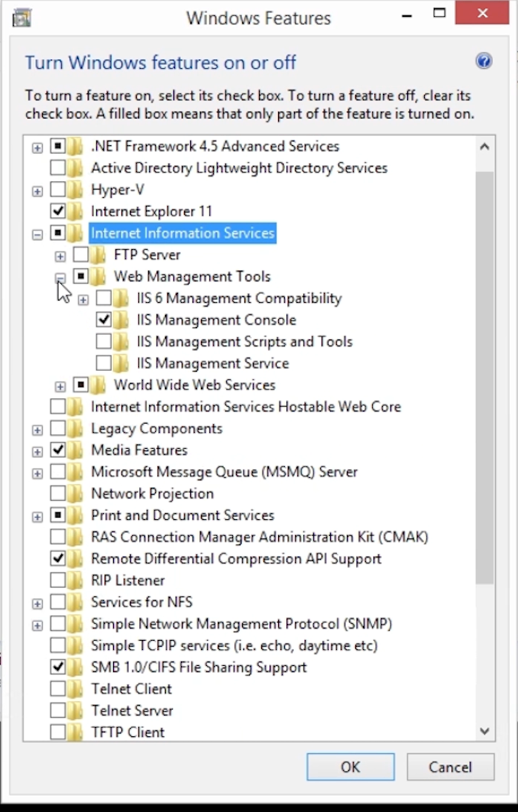Select the Legacy Components tree item

coord(157,429)
